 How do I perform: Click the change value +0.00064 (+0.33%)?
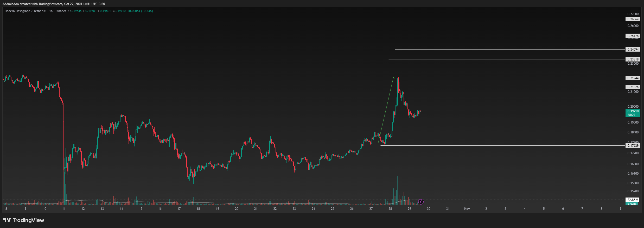(140, 11)
